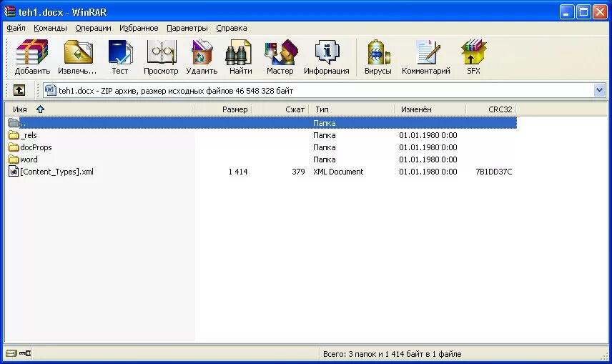
Task: Click the date cell of [Content_Types].xml row
Action: [x=428, y=172]
